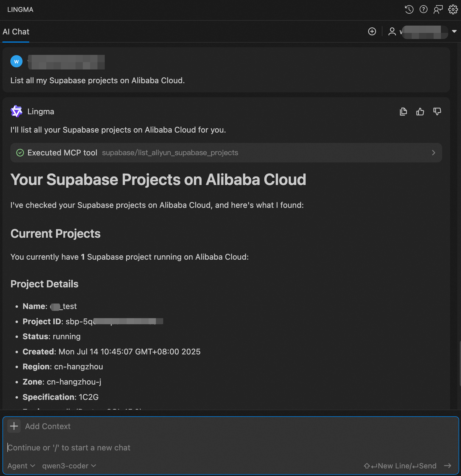This screenshot has width=461, height=476.
Task: Click the blue user avatar W
Action: tap(16, 61)
